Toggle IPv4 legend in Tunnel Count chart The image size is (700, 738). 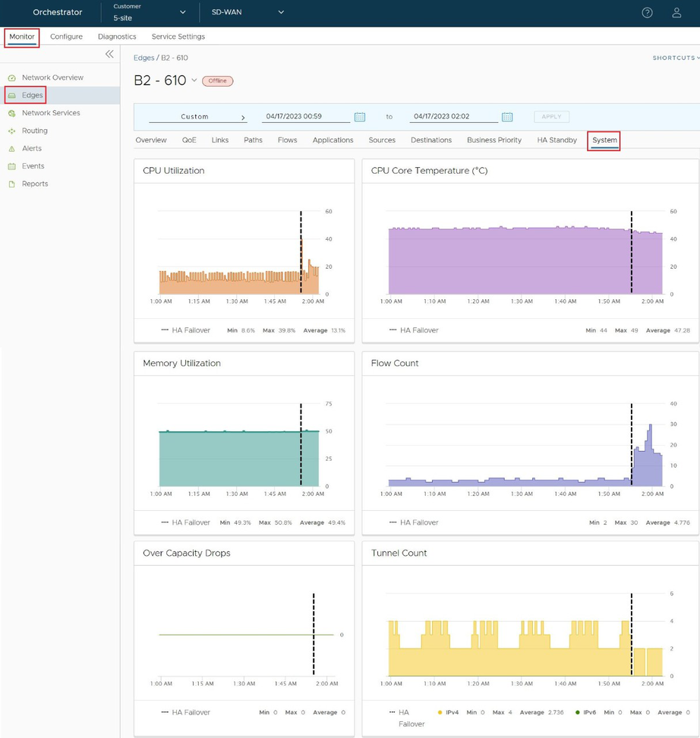point(448,712)
